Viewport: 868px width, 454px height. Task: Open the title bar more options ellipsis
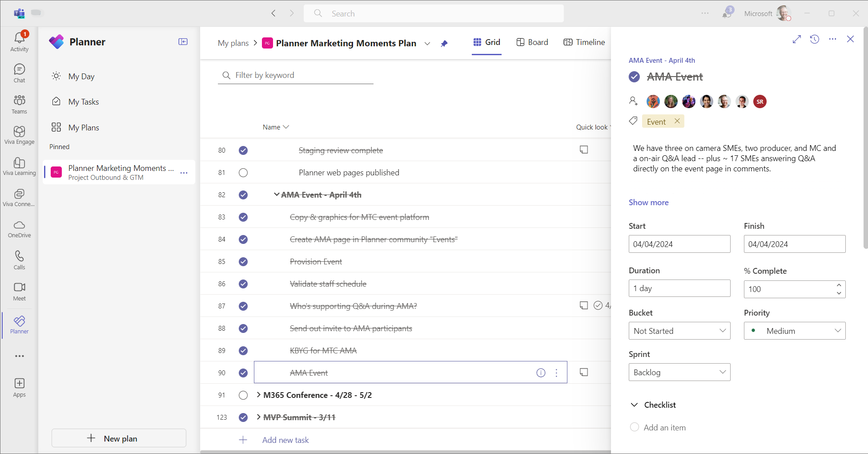coord(705,13)
